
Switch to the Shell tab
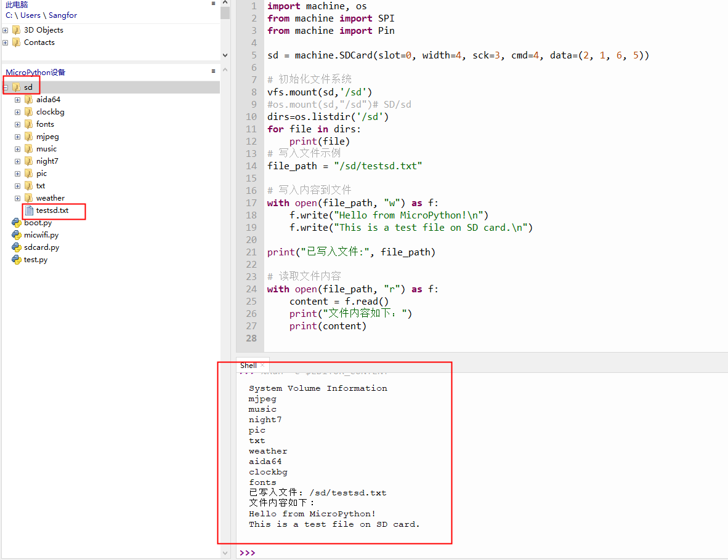coord(248,365)
